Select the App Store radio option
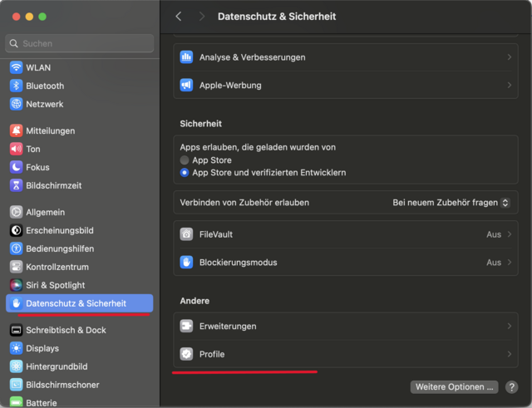The width and height of the screenshot is (532, 408). point(185,160)
